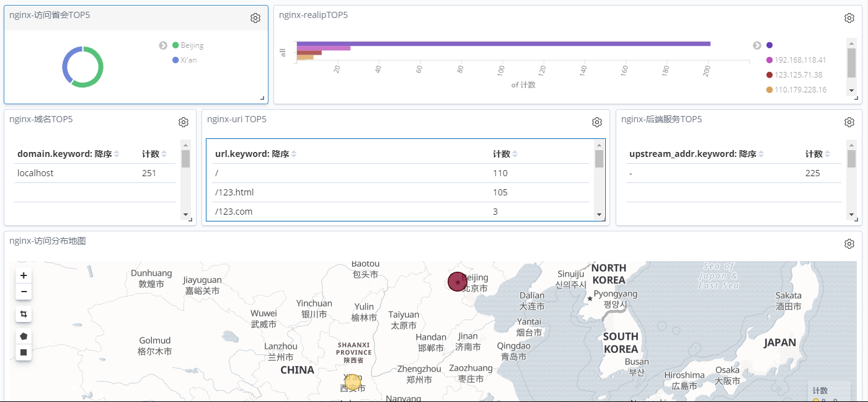Activate the fit data bounds crop tool
Viewport: 868px width, 402px height.
click(x=24, y=315)
